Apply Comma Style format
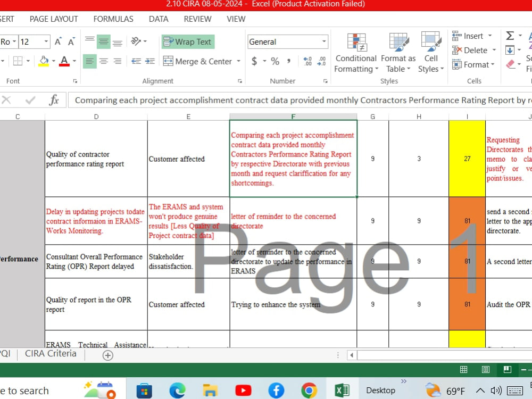 click(x=289, y=61)
